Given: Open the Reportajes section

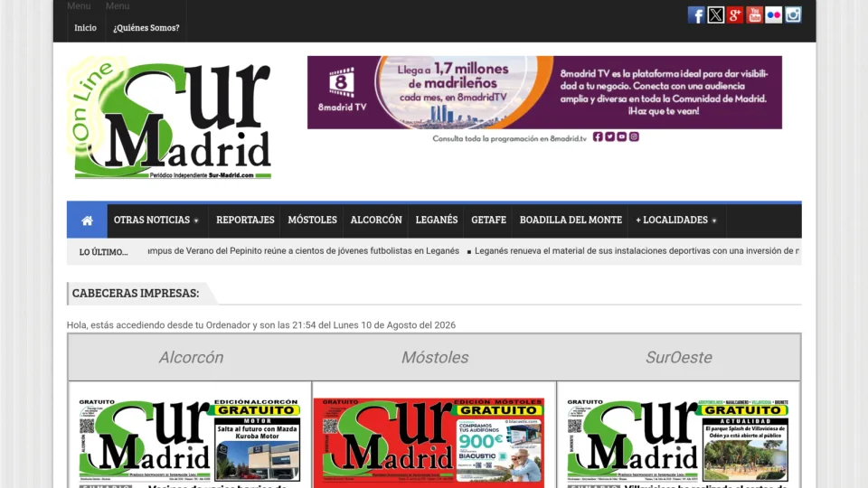Looking at the screenshot, I should click(245, 221).
